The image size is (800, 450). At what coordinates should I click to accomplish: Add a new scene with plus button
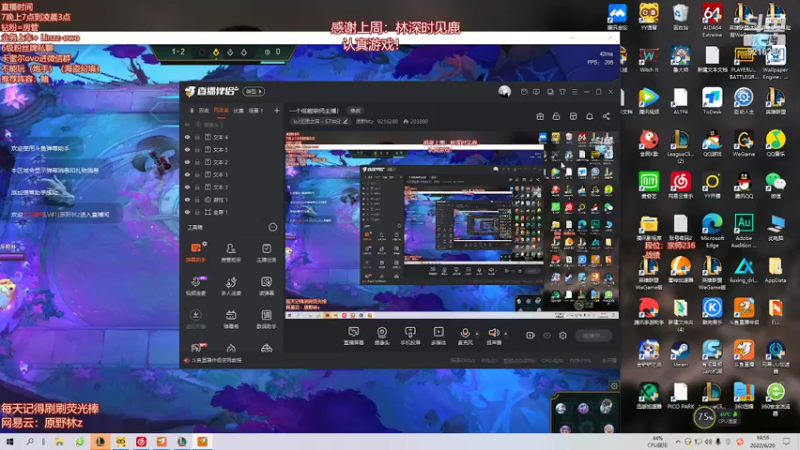277,110
